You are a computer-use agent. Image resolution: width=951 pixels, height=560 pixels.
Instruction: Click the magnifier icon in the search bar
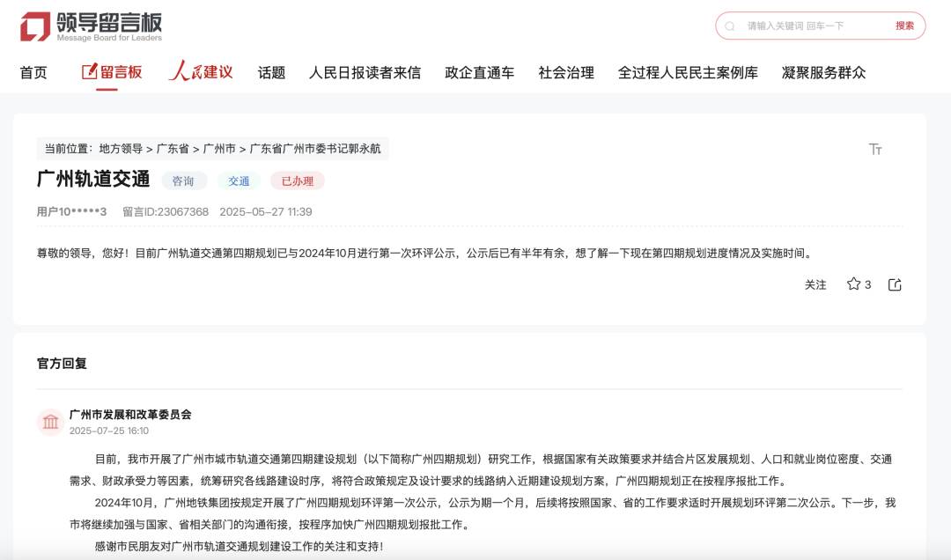(729, 26)
